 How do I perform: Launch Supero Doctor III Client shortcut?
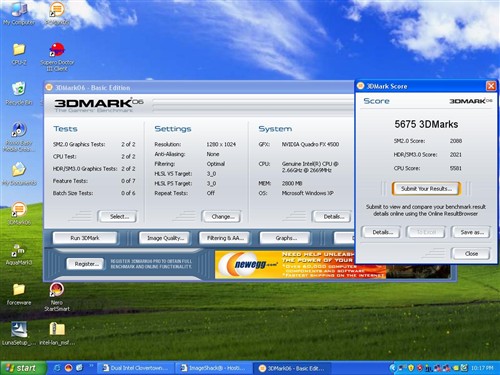[x=57, y=57]
